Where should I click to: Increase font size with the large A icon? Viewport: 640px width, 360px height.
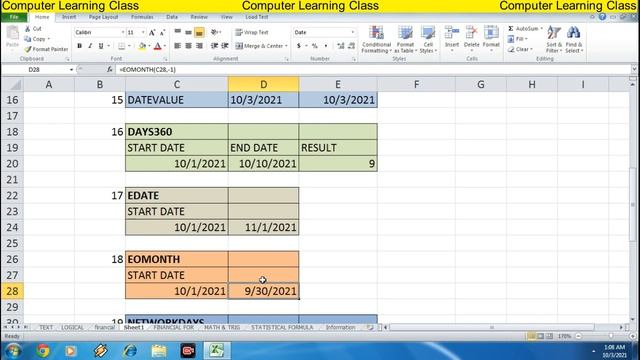pos(152,32)
